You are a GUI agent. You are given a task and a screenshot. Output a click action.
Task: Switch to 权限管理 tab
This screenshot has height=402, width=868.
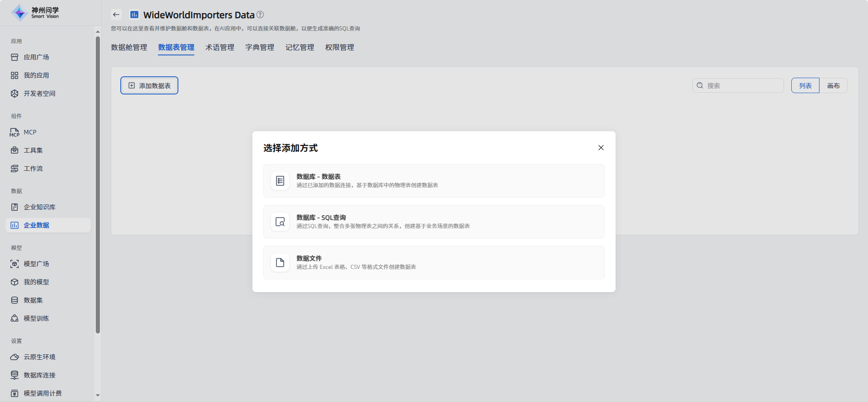pos(340,47)
